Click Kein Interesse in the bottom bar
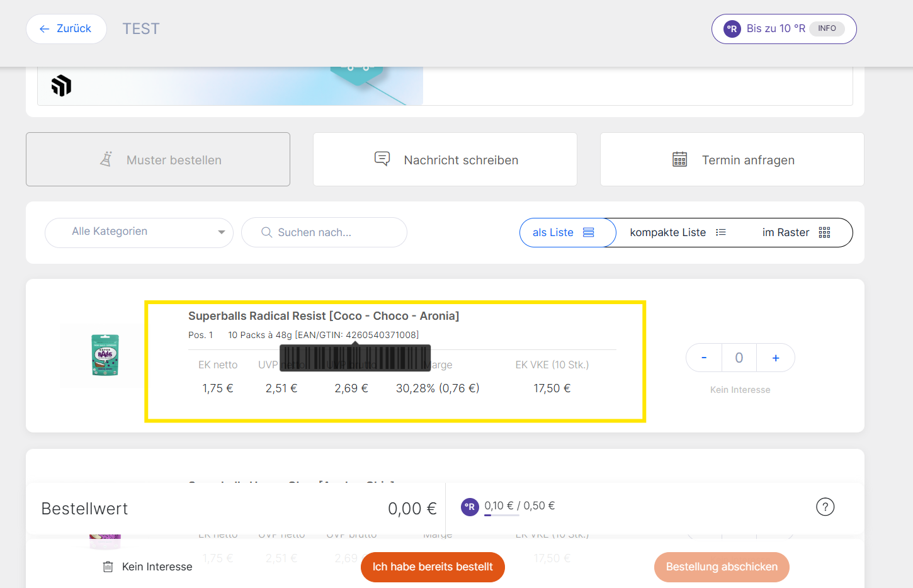 click(157, 567)
